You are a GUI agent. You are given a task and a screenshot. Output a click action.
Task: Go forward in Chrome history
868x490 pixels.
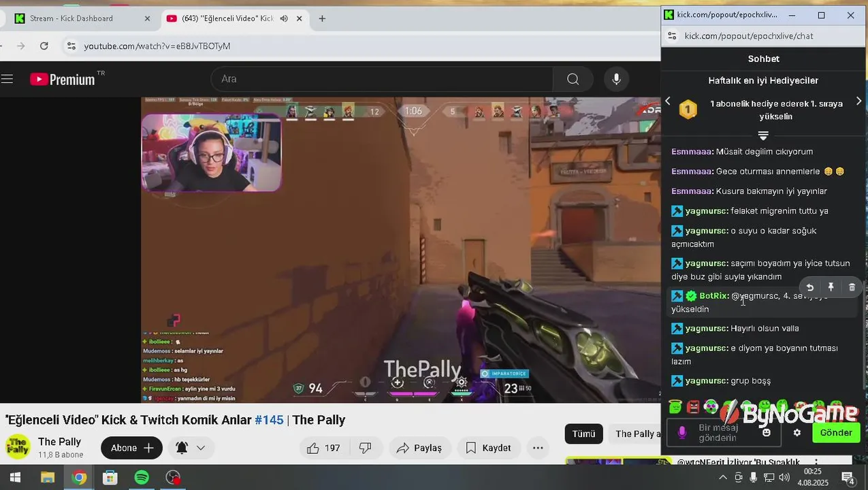coord(20,46)
